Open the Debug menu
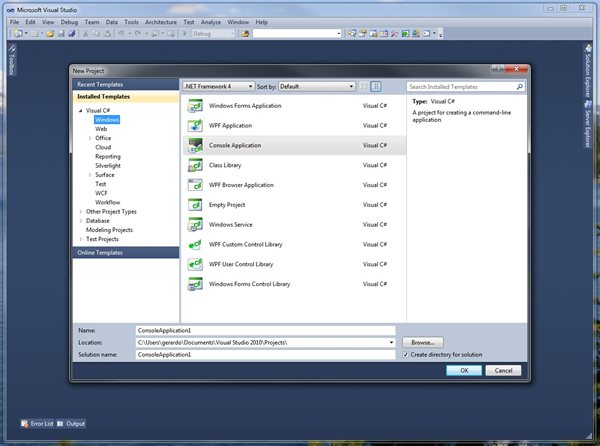The image size is (600, 446). (69, 22)
